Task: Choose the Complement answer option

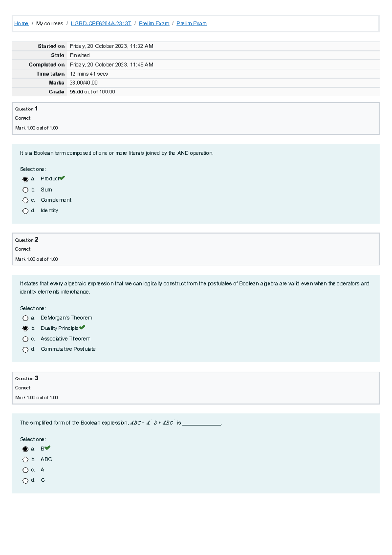Action: click(25, 200)
